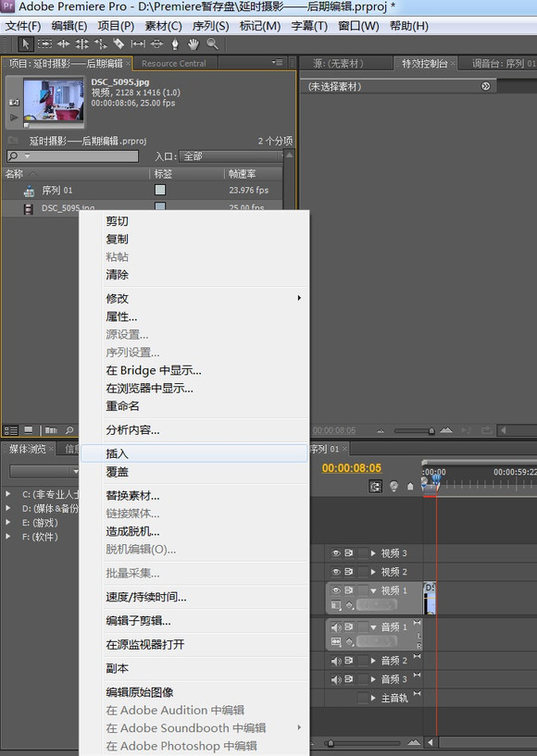Toggle Snap in the timeline

coord(375,486)
